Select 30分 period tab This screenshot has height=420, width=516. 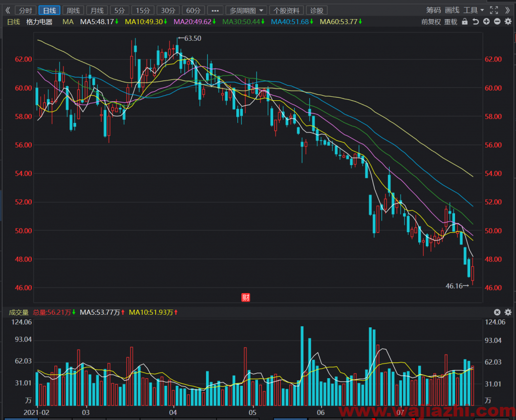tap(168, 11)
